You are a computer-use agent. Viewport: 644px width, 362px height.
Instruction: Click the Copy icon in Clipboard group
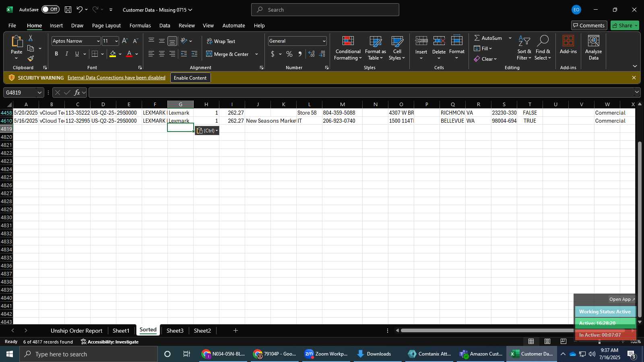31,48
